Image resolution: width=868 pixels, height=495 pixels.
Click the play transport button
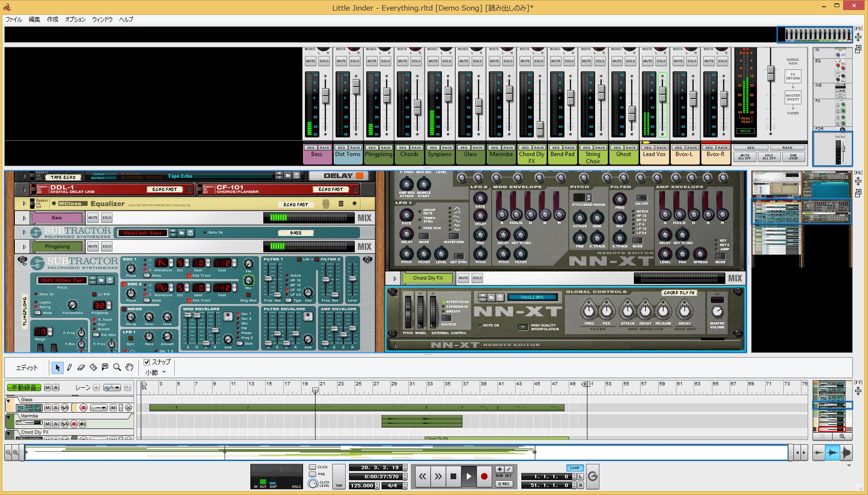tap(469, 476)
